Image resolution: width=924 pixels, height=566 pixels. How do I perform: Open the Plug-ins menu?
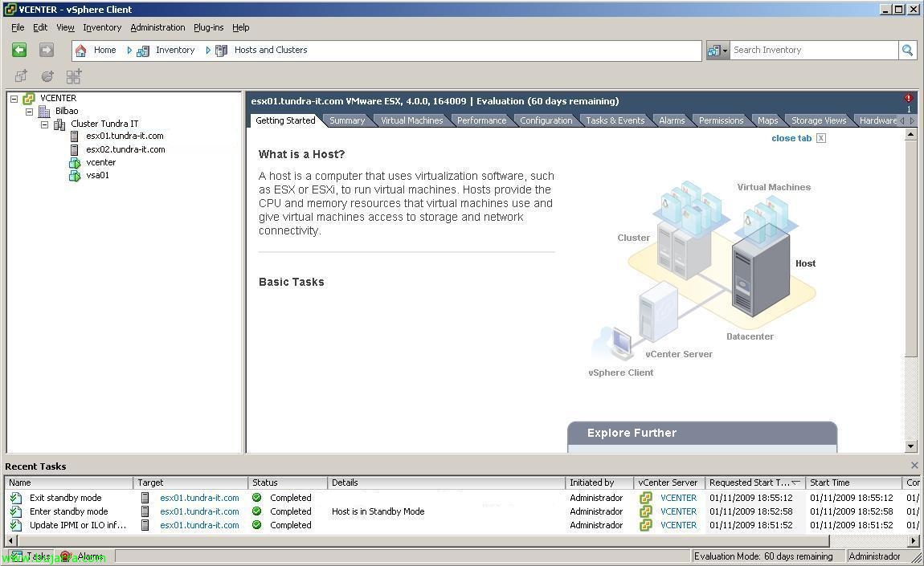[209, 27]
